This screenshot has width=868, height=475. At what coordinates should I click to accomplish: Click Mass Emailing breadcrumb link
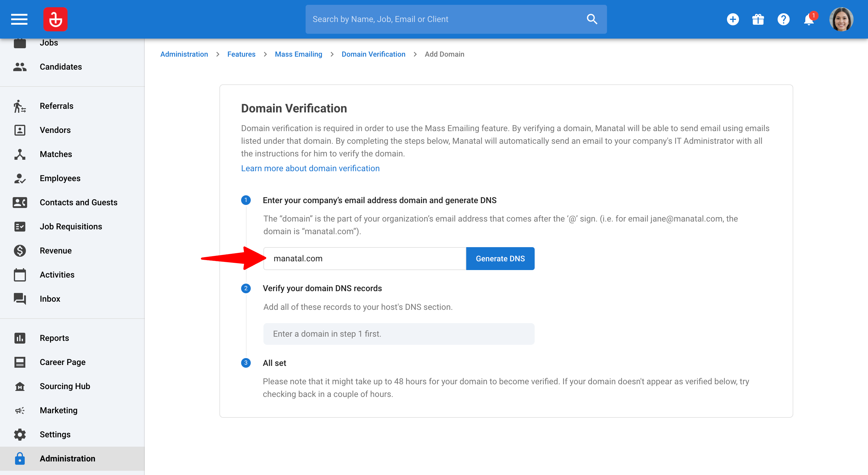(298, 54)
